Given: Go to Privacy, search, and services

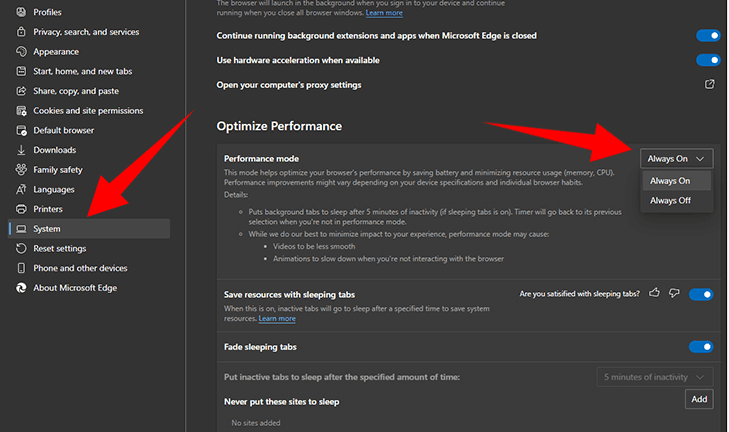Looking at the screenshot, I should (89, 32).
